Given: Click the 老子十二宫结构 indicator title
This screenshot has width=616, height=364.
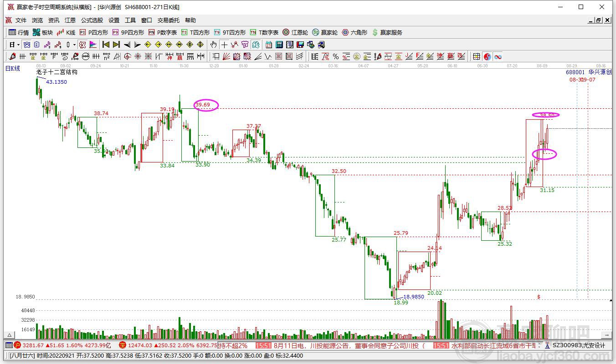Looking at the screenshot, I should click(57, 72).
